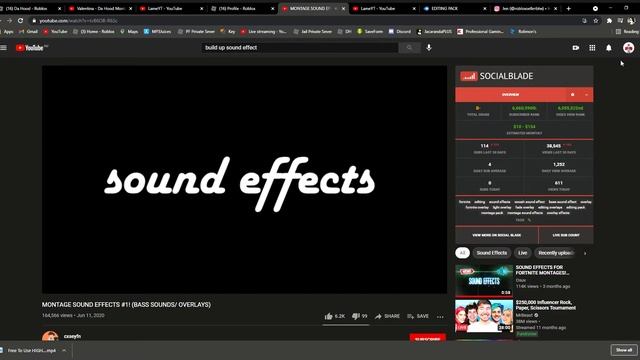Click the Social Blade settings dot icon
The height and width of the screenshot is (360, 640).
[x=572, y=95]
